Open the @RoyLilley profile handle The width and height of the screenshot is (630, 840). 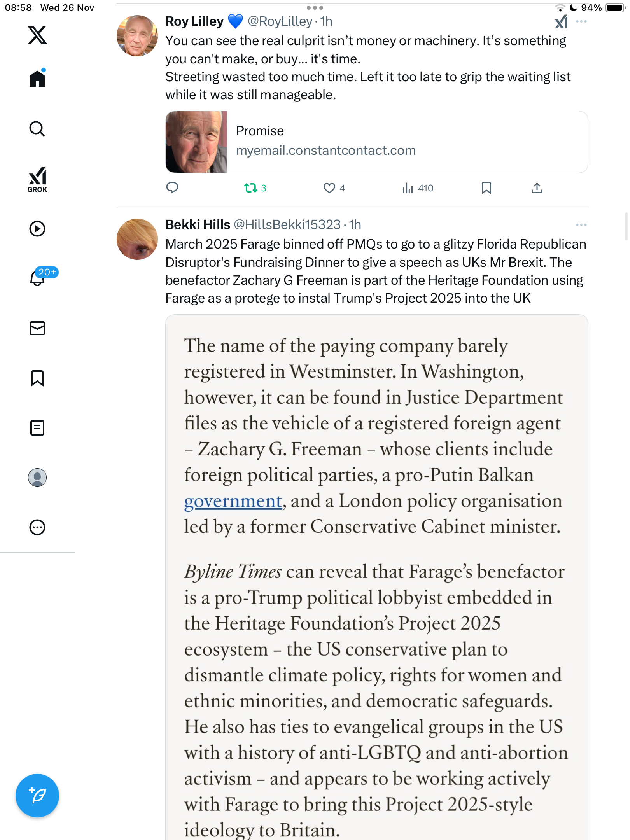(x=280, y=21)
